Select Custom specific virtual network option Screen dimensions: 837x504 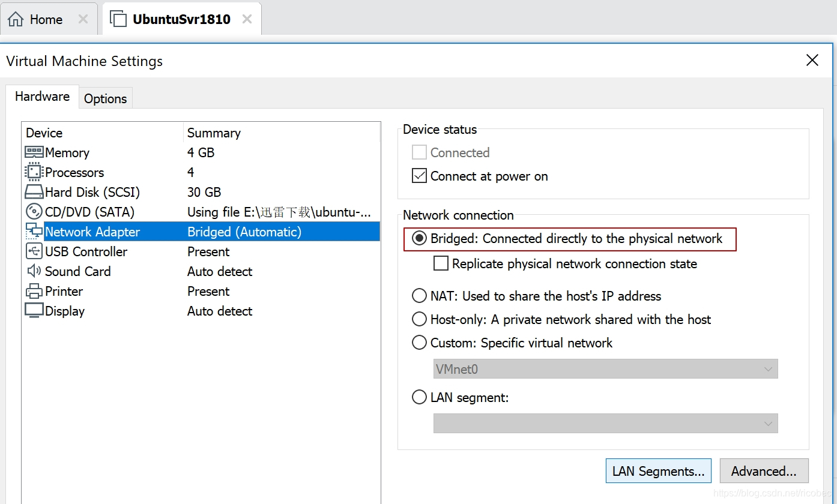click(419, 343)
